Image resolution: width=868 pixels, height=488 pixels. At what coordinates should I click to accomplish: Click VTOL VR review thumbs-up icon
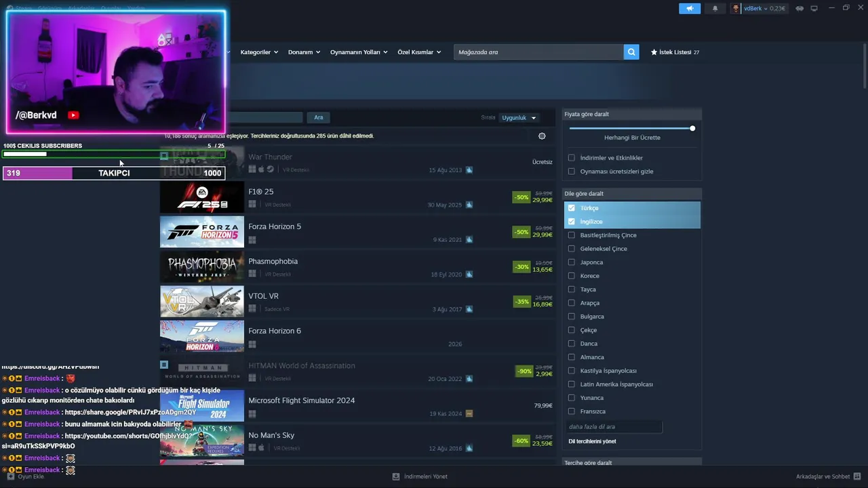[x=469, y=309]
